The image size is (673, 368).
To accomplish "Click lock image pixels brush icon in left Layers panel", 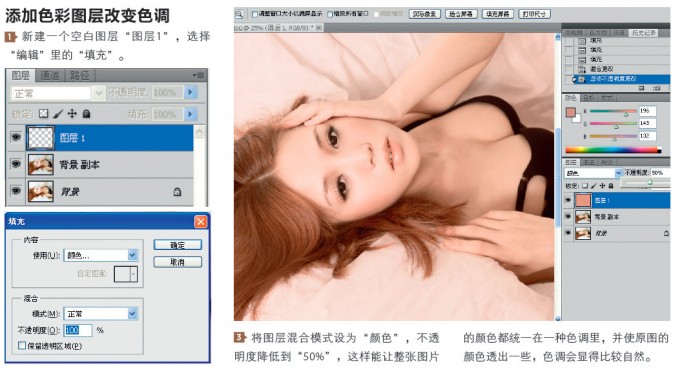I will 58,114.
